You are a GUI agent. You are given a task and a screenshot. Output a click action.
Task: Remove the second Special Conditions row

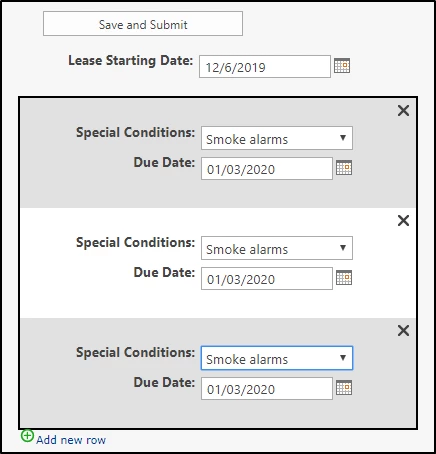pyautogui.click(x=403, y=220)
